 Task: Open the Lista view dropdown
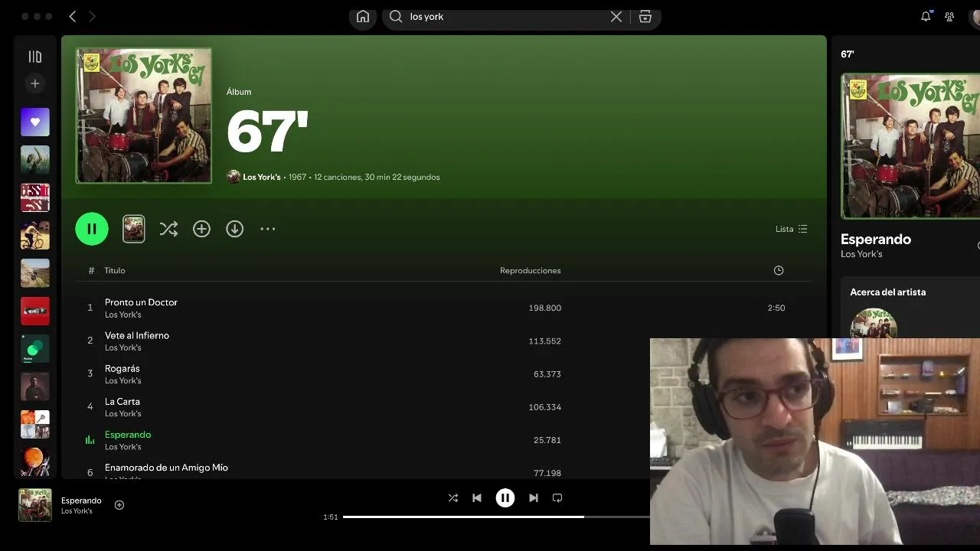click(x=791, y=229)
